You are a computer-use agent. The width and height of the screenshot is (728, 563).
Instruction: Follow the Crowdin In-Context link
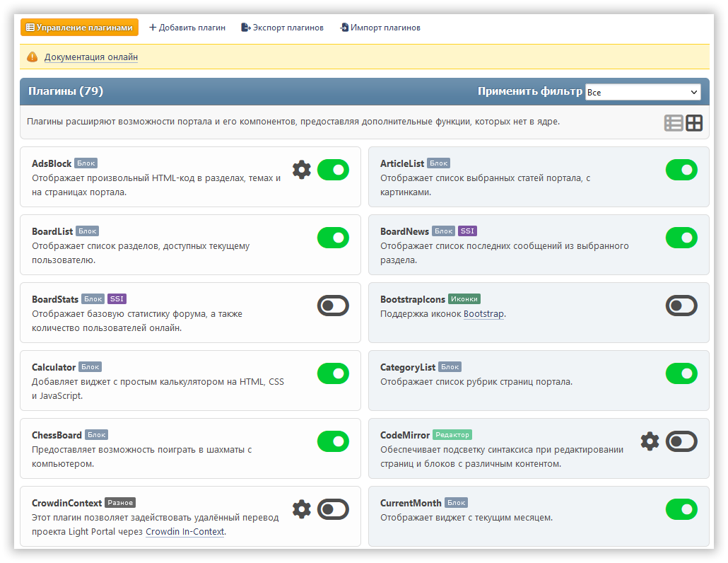184,532
